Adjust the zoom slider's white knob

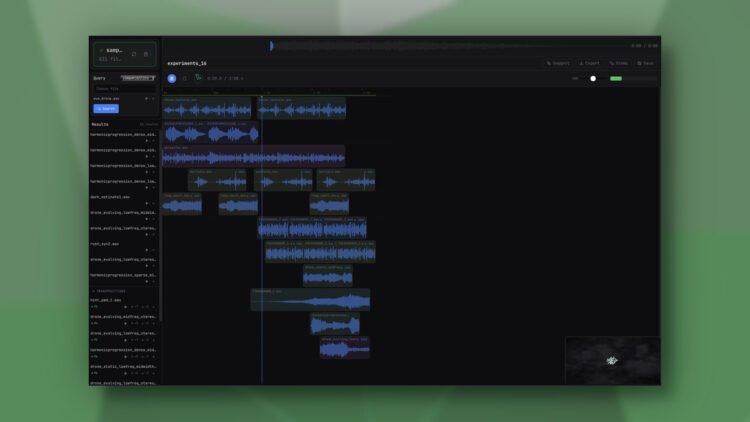tap(593, 78)
